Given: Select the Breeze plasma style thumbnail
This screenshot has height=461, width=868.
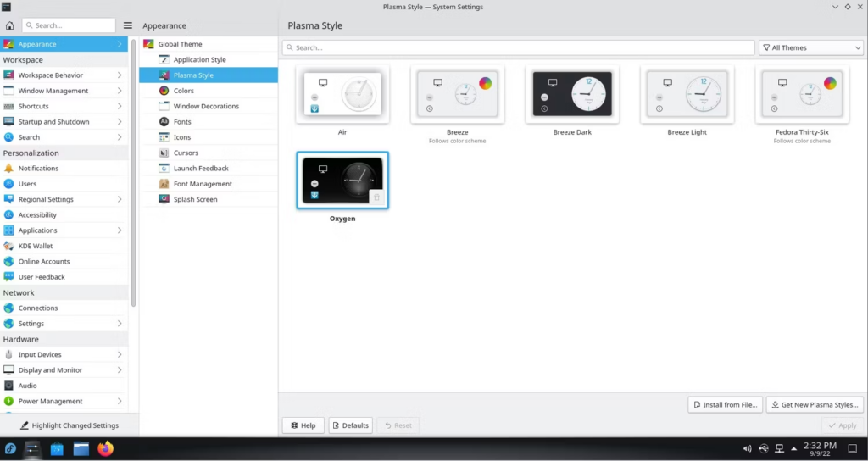Looking at the screenshot, I should tap(457, 94).
